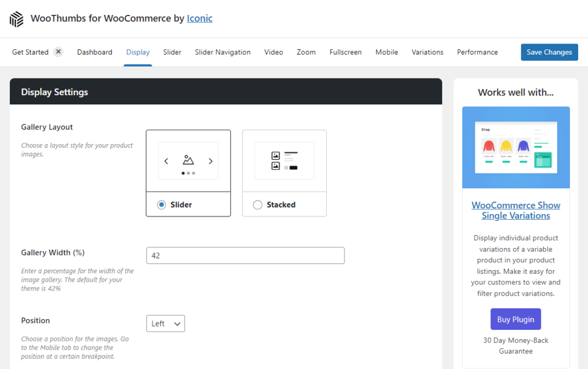Click the slider layout right arrow icon

(x=211, y=161)
